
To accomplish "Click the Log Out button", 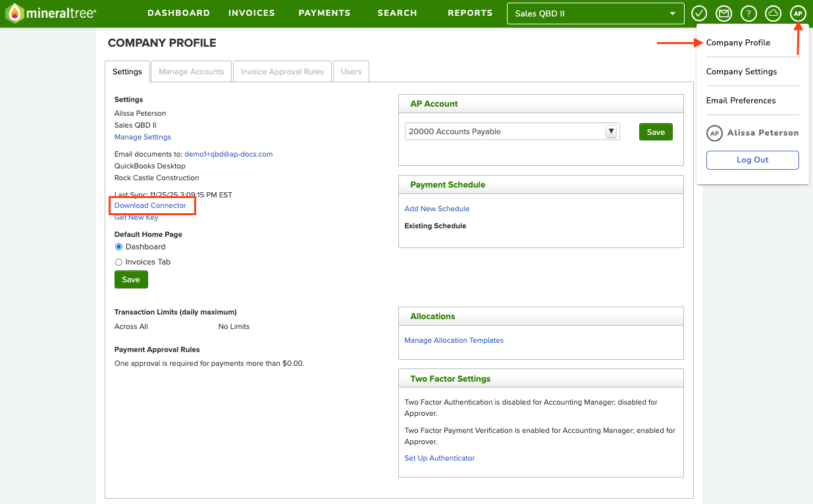I will click(752, 160).
